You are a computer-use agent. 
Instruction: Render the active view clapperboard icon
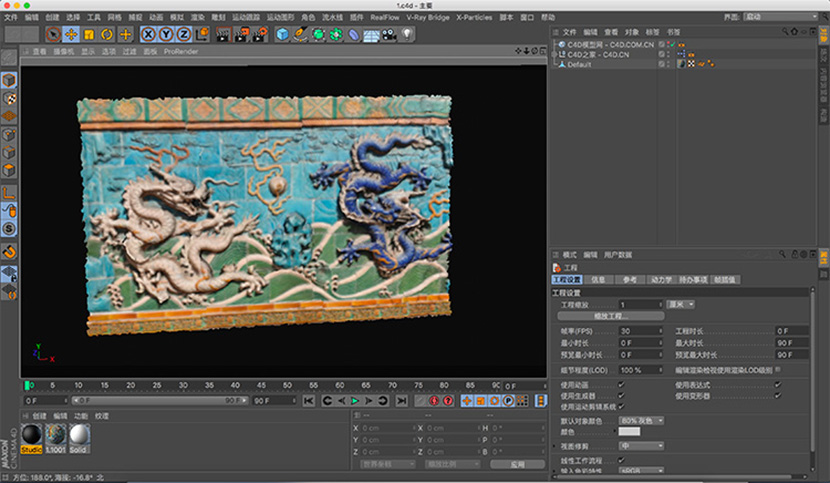(x=223, y=34)
